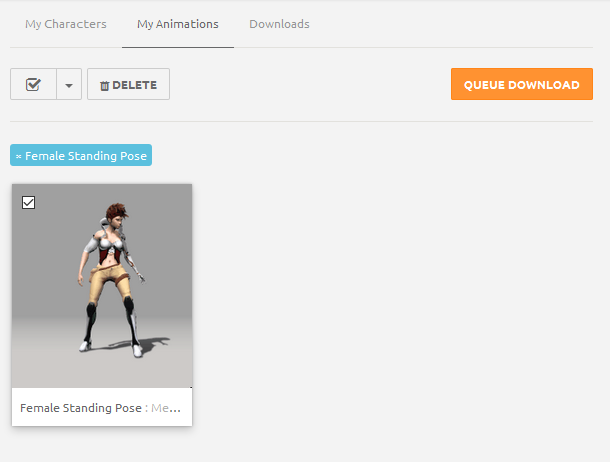Open the My Animations tab
The width and height of the screenshot is (610, 462).
click(x=178, y=24)
